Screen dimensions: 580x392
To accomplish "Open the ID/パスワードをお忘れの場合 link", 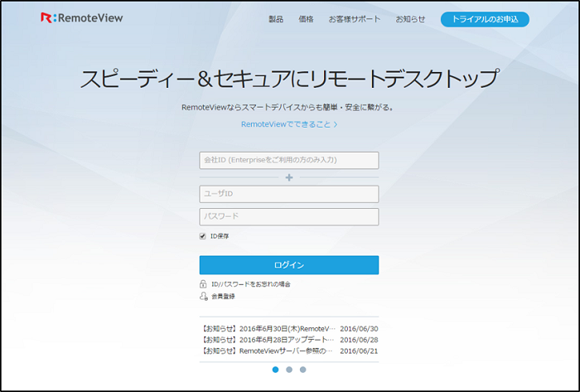I will 251,284.
